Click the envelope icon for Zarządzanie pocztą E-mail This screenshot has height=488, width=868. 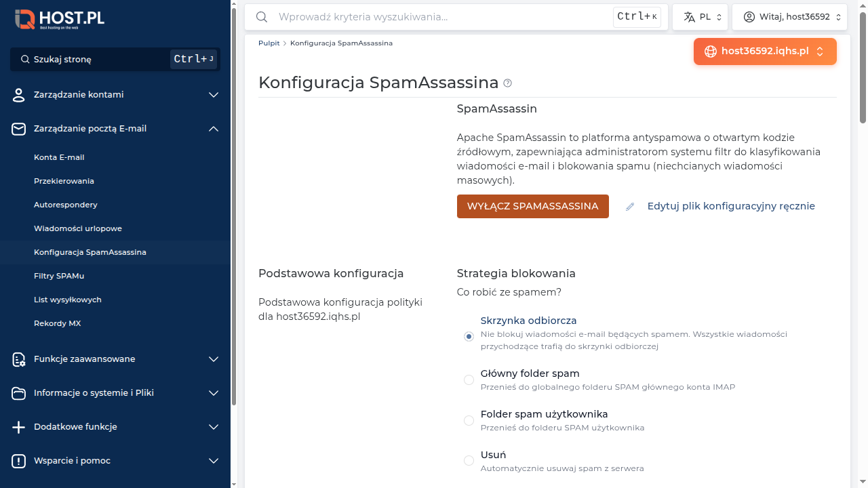pyautogui.click(x=19, y=129)
